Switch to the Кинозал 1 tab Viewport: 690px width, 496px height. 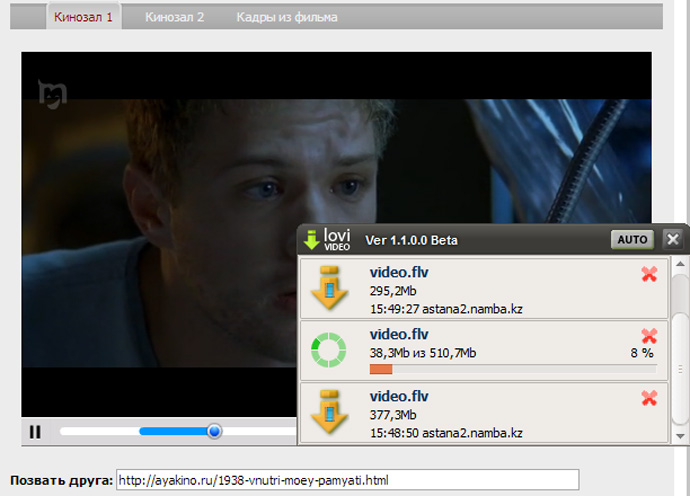(x=84, y=17)
